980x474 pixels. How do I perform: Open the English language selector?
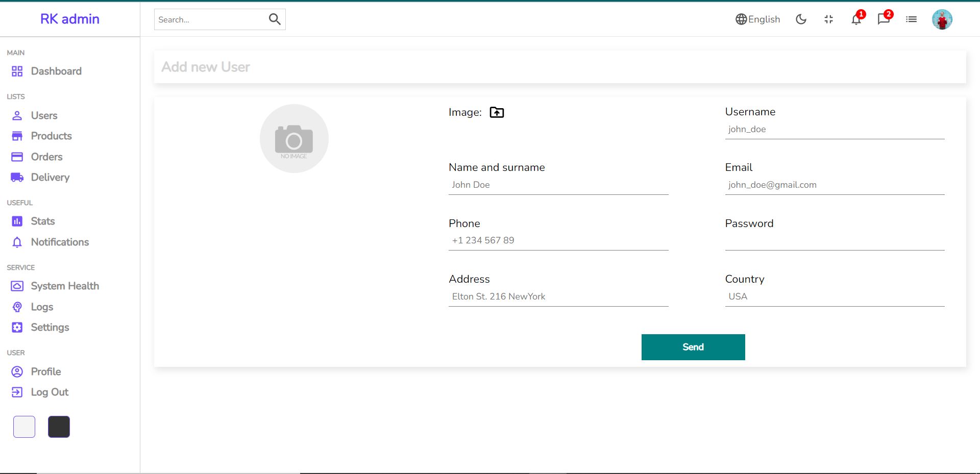757,19
